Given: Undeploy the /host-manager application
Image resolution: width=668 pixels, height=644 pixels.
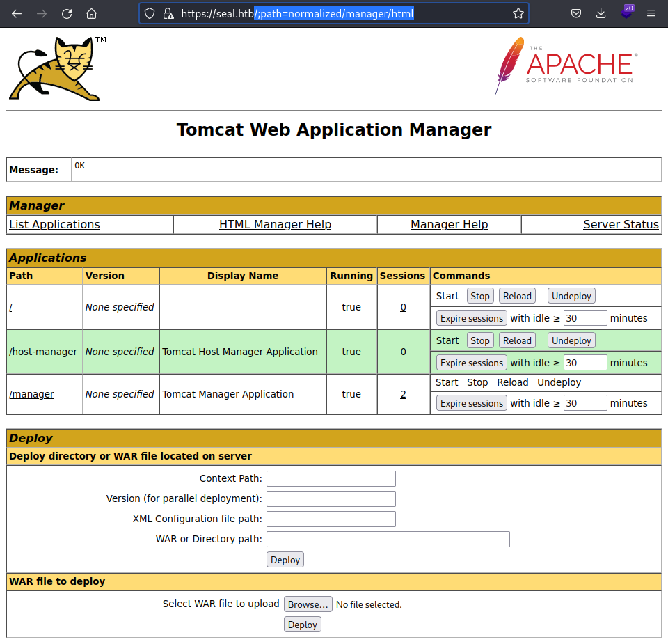Looking at the screenshot, I should click(571, 340).
